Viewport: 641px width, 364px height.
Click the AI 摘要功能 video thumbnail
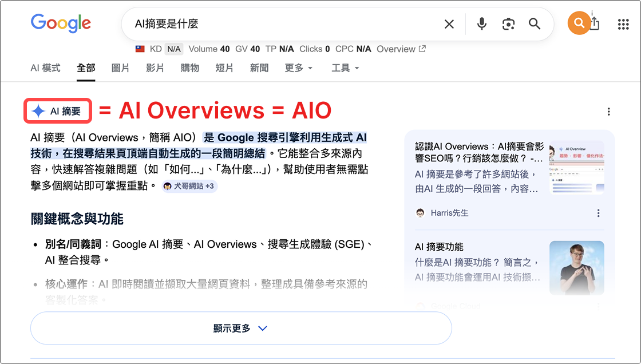click(x=576, y=268)
